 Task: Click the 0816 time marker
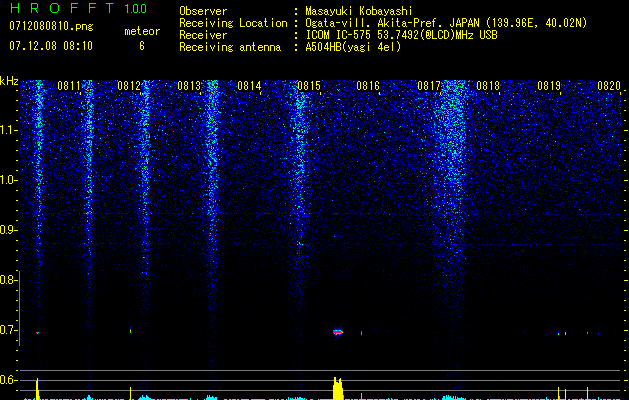[x=368, y=85]
